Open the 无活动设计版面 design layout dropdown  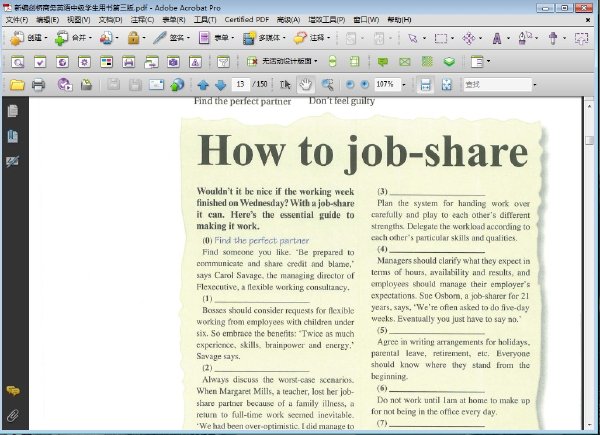pos(282,61)
